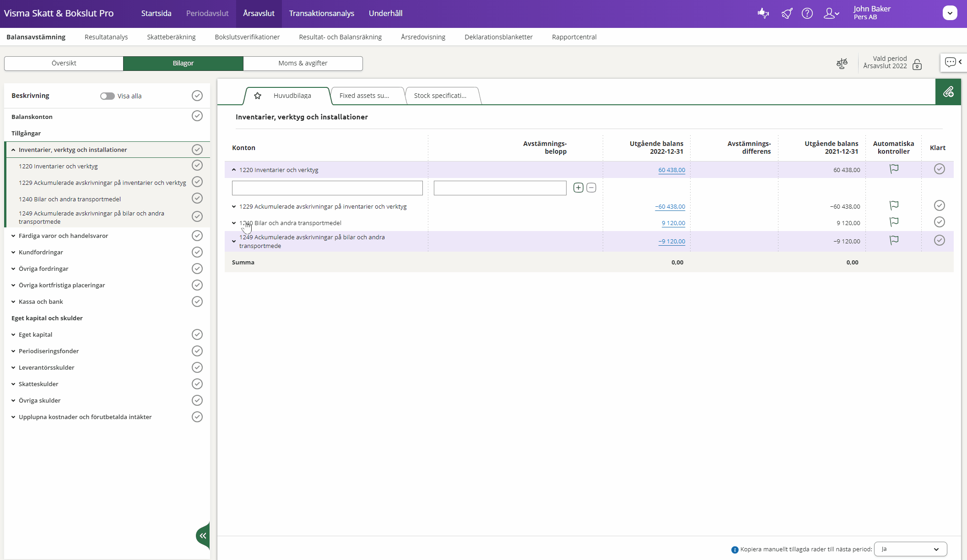Click the balance scales icon
This screenshot has height=560, width=967.
click(x=842, y=64)
